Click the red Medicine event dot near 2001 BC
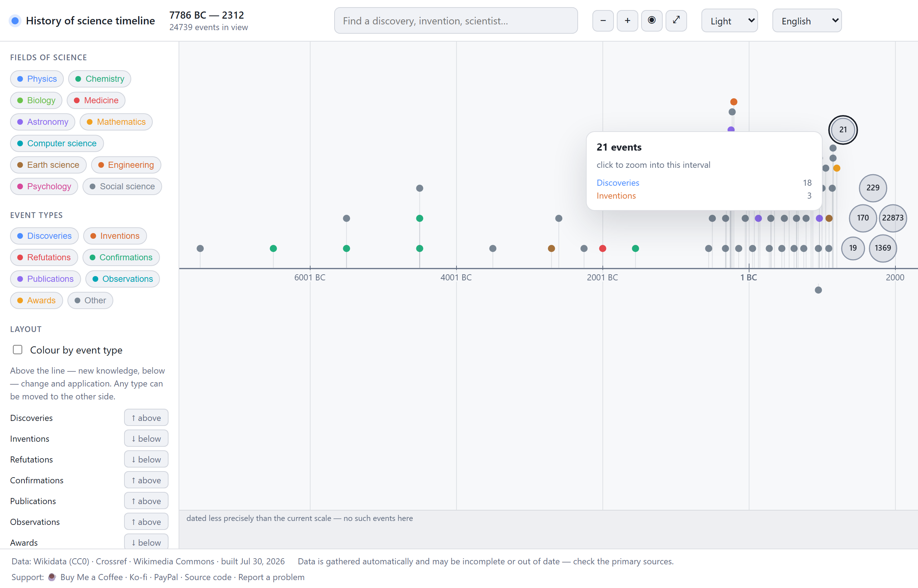This screenshot has height=588, width=918. tap(602, 248)
